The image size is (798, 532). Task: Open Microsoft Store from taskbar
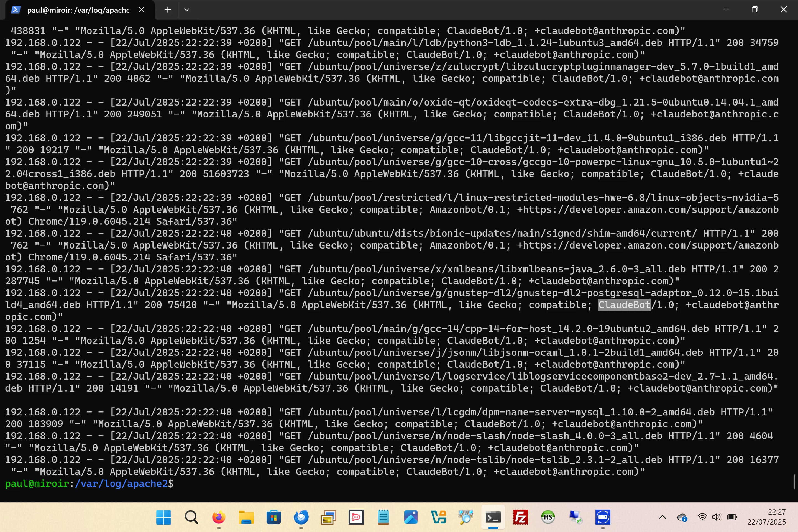point(273,517)
